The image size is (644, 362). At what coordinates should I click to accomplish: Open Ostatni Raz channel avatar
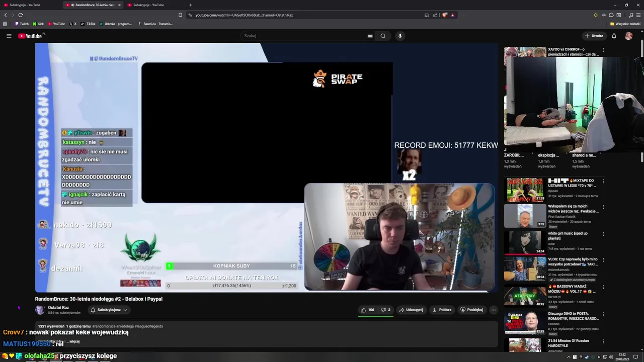[x=40, y=310]
